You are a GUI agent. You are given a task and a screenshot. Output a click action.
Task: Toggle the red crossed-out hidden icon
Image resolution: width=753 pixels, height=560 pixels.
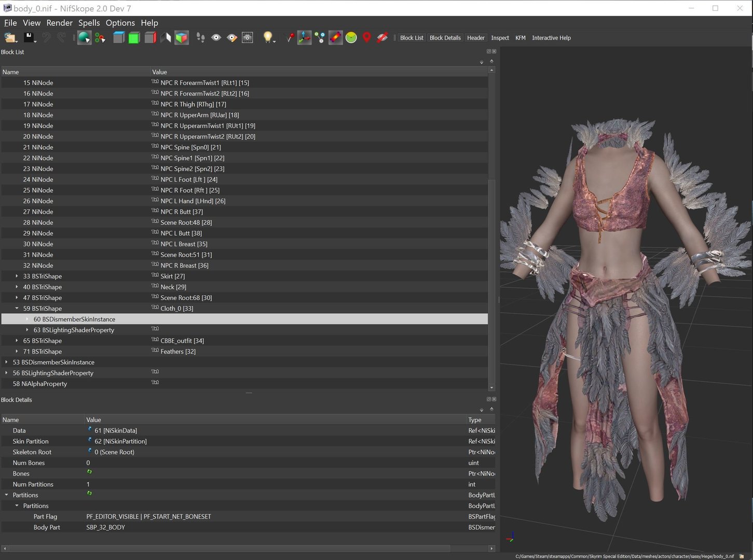(382, 37)
